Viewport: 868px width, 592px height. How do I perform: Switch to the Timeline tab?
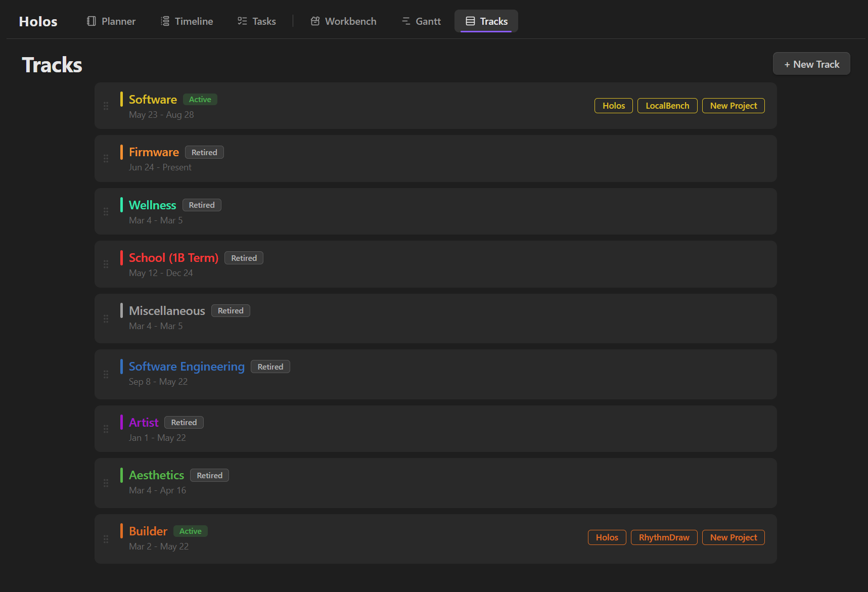187,21
